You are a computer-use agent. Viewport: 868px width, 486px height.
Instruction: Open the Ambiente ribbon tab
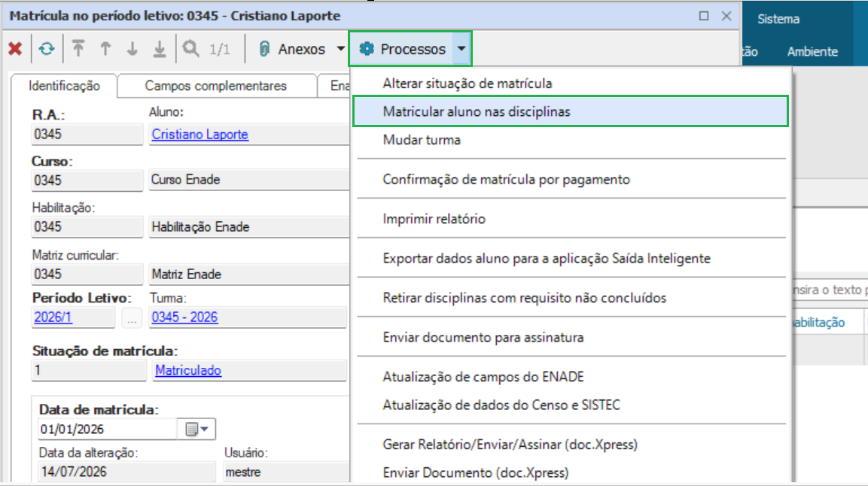pyautogui.click(x=812, y=51)
